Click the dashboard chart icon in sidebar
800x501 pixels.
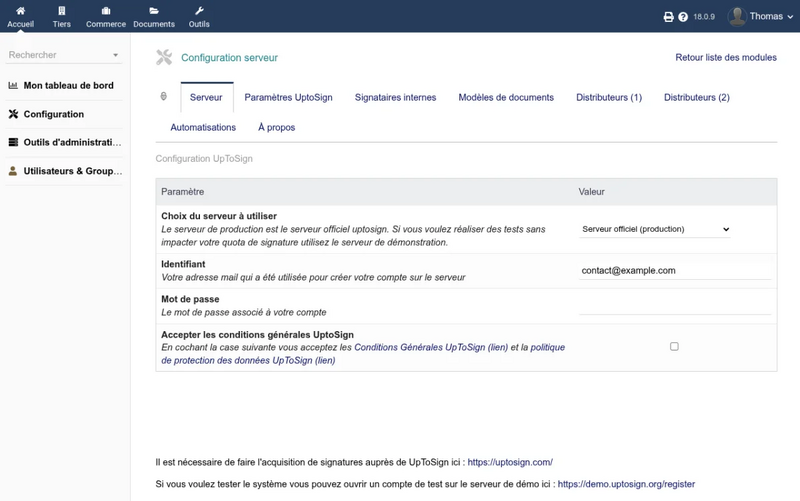[x=13, y=85]
